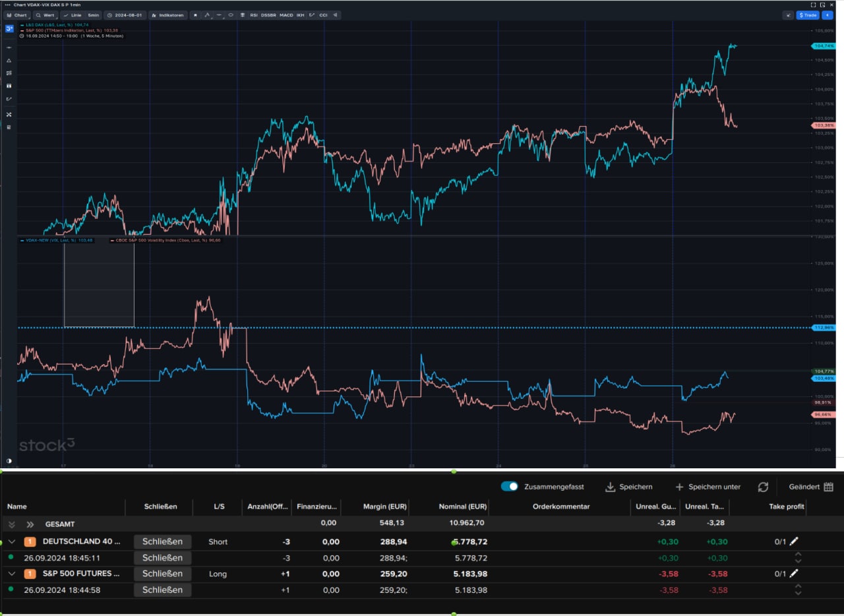Click the blue Trade button

(x=807, y=15)
